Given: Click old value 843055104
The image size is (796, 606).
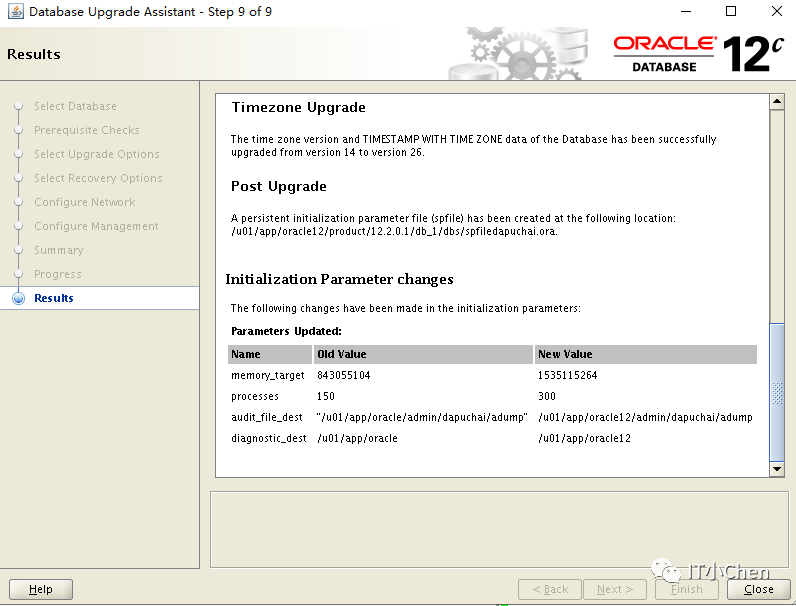Looking at the screenshot, I should pyautogui.click(x=344, y=375).
